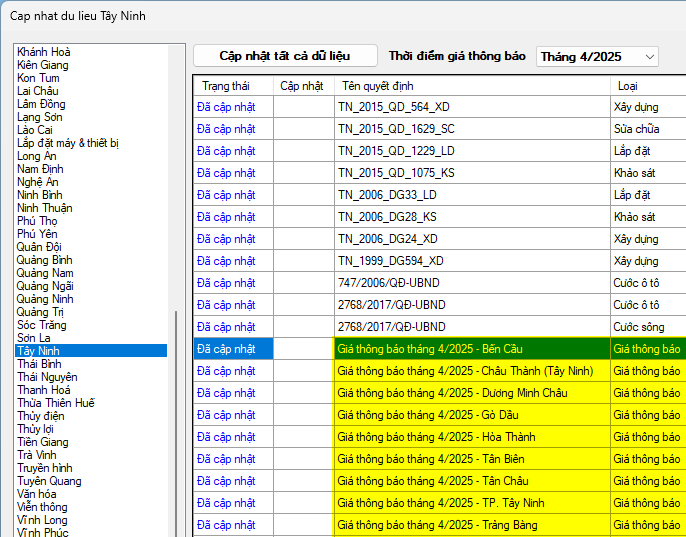Select 'Quảng Ngãi' in province list
The image size is (686, 537).
91,286
